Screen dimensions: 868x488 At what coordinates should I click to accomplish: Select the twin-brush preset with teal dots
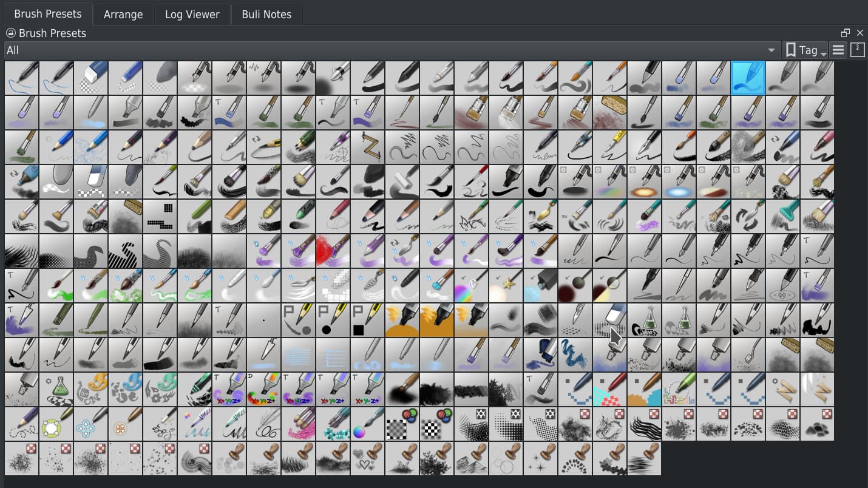pyautogui.click(x=333, y=424)
